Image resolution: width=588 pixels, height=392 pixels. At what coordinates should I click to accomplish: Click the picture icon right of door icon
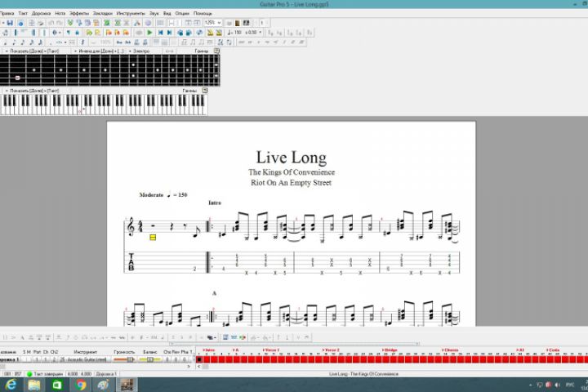coord(247,23)
